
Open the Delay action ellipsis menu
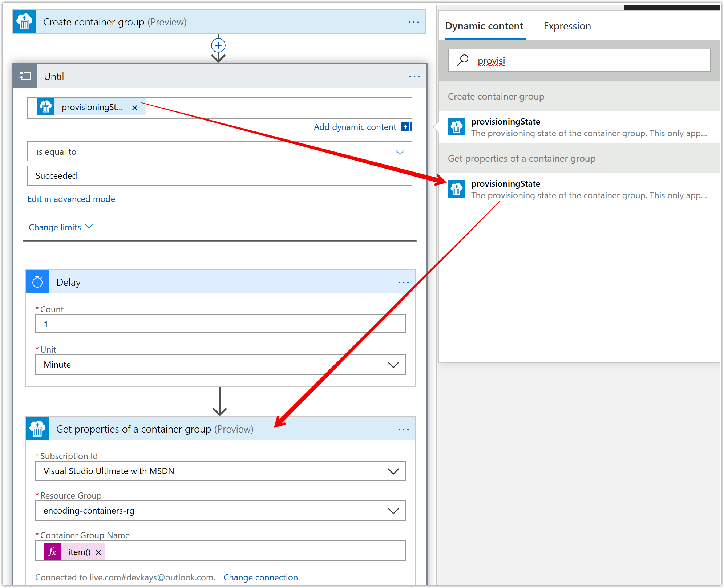click(403, 282)
